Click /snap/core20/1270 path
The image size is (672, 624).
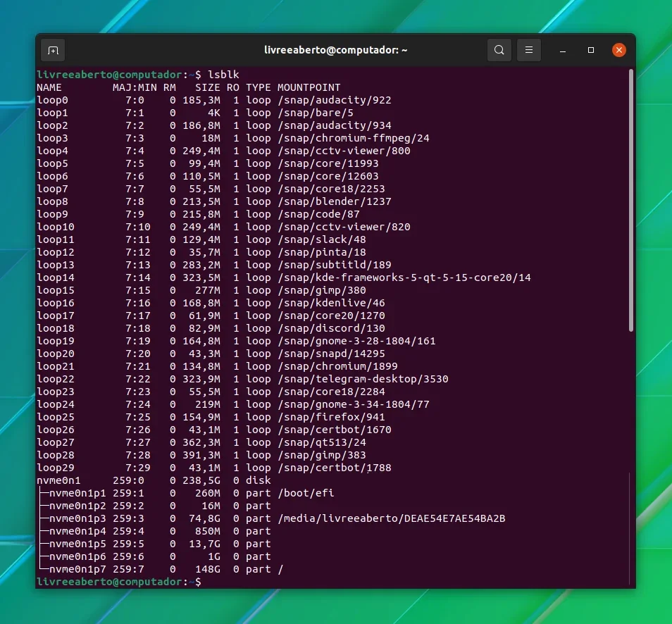click(x=331, y=316)
